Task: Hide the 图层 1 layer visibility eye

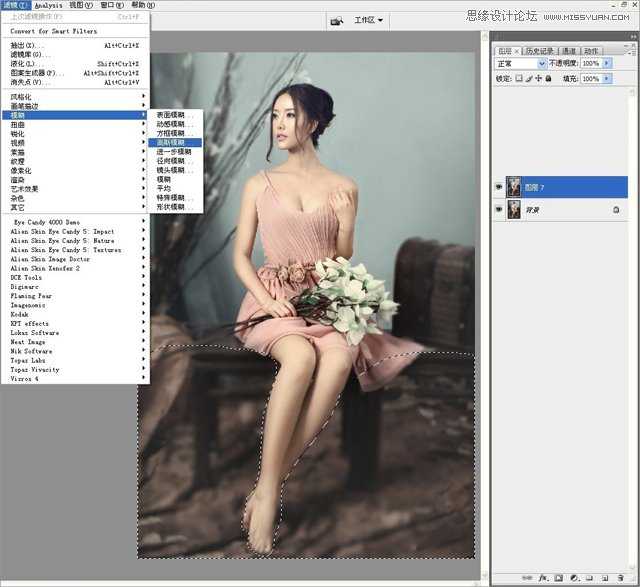Action: click(x=499, y=186)
